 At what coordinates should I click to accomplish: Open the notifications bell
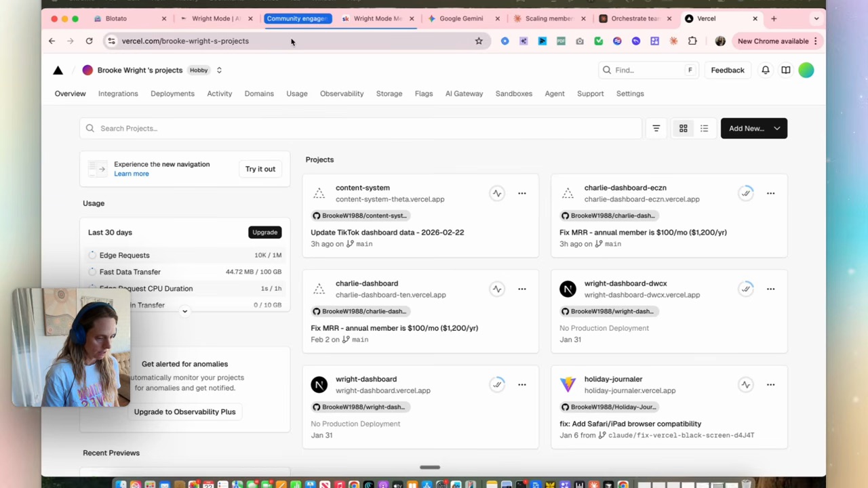pyautogui.click(x=766, y=70)
